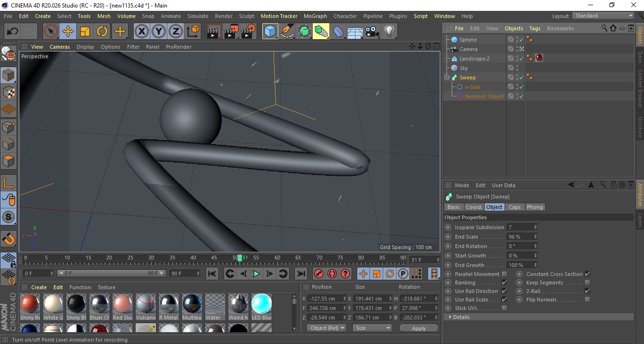Enable Snap magnet icon
644x344 pixels.
pos(9,239)
